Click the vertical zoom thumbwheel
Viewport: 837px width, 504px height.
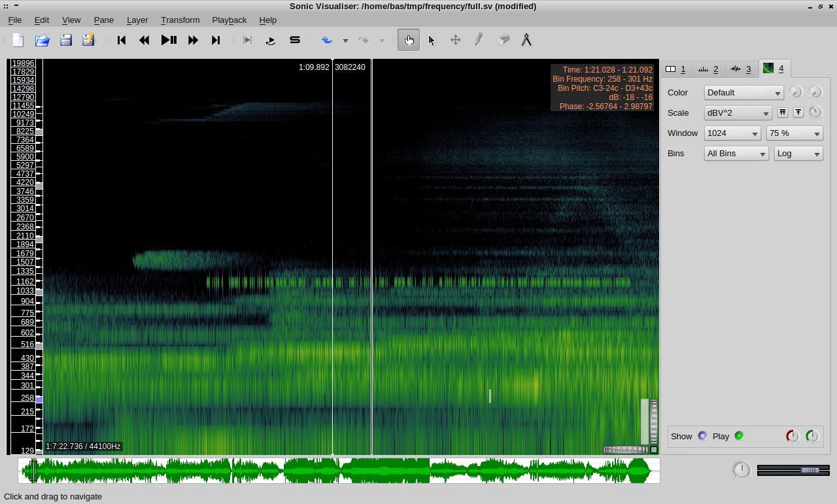pyautogui.click(x=654, y=422)
